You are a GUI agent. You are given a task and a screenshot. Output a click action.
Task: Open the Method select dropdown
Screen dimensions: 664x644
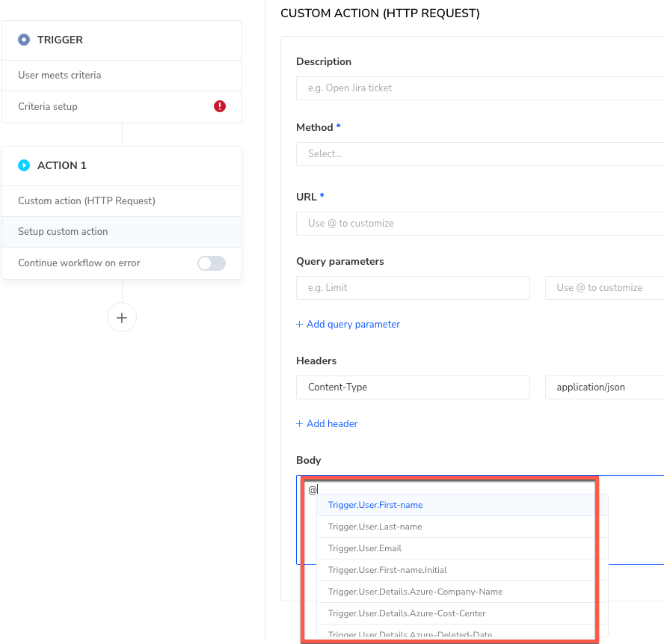pyautogui.click(x=480, y=154)
